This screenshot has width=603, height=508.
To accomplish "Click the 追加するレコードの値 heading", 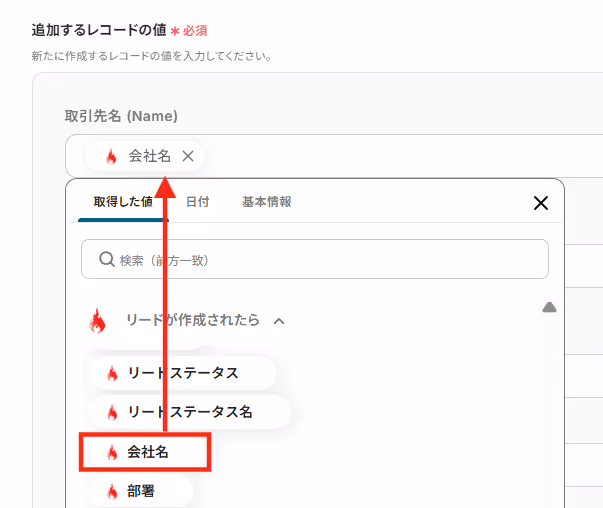I will [99, 30].
